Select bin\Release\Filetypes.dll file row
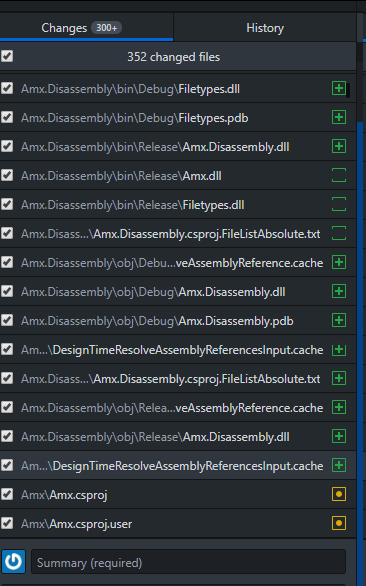The image size is (366, 586). coord(178,204)
